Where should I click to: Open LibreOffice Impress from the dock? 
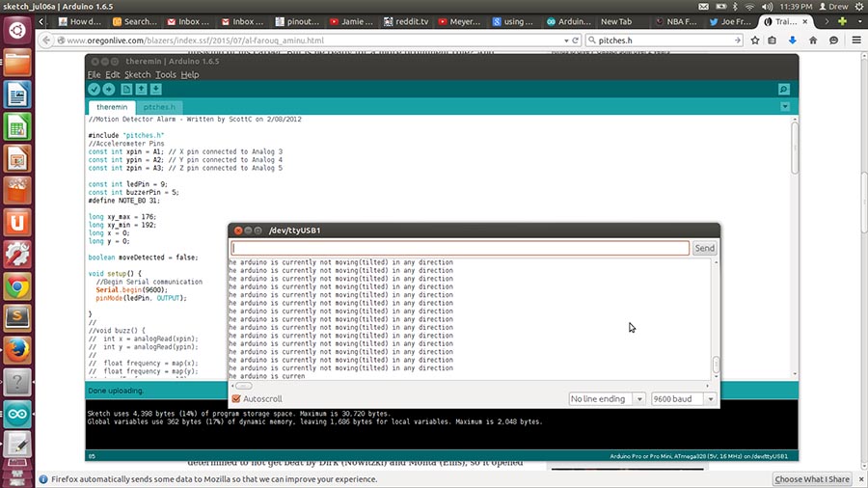pyautogui.click(x=17, y=159)
